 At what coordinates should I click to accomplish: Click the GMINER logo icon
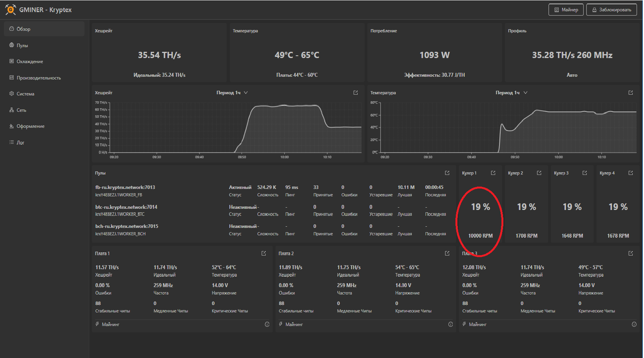[11, 10]
